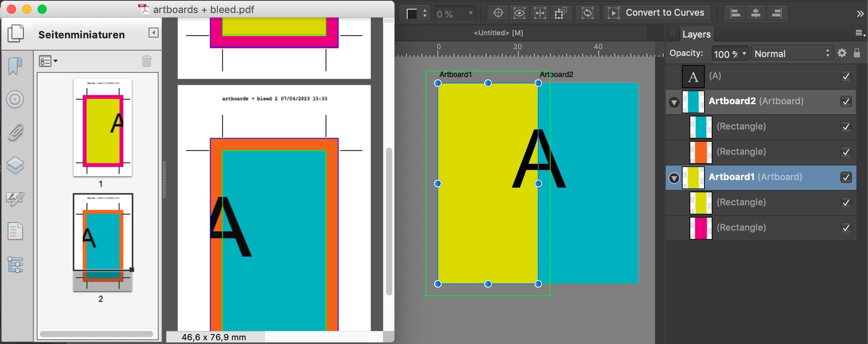
Task: Click the crosshair target icon in toolbar
Action: [x=498, y=13]
